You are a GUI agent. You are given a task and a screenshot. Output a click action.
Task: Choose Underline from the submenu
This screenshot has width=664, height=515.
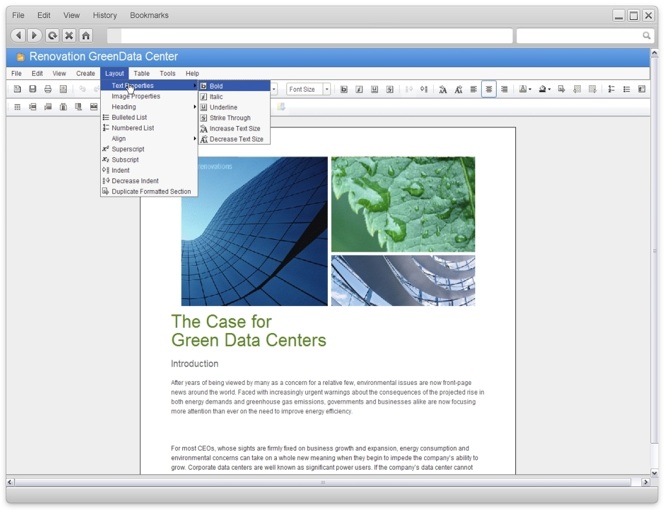point(234,107)
